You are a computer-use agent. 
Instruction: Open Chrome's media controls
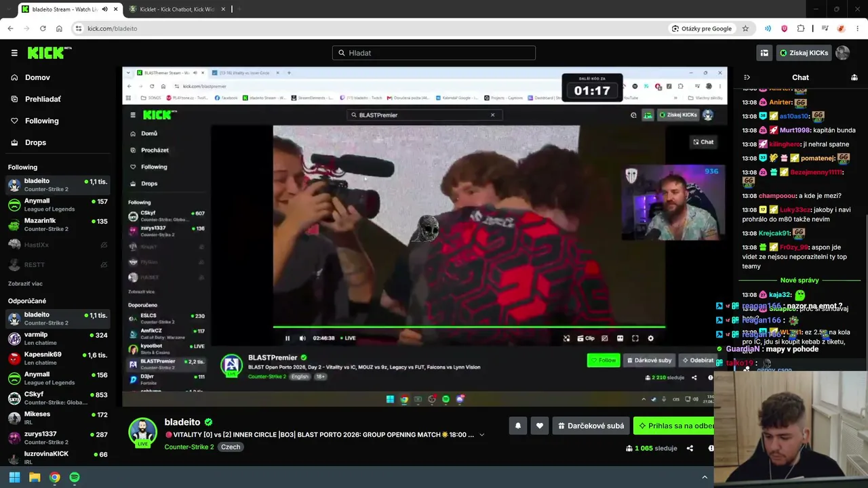click(x=825, y=28)
